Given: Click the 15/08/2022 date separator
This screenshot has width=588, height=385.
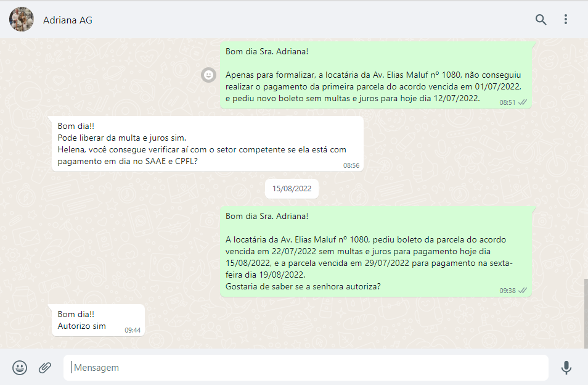Looking at the screenshot, I should tap(292, 189).
